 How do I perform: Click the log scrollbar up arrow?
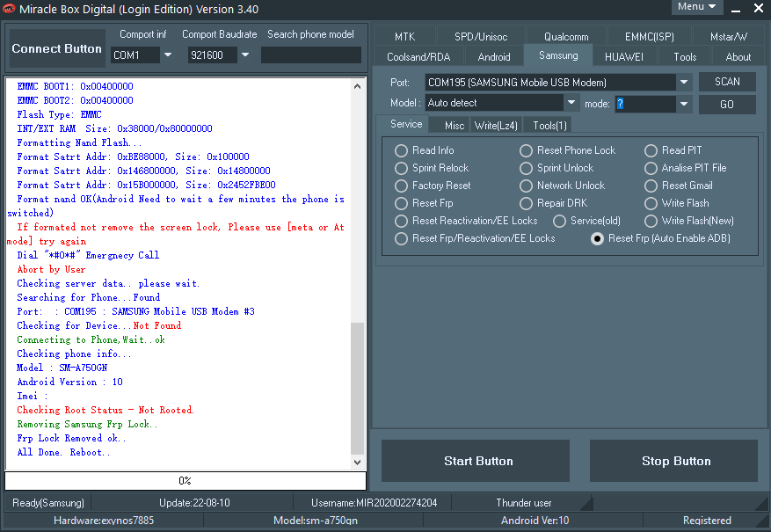coord(358,86)
